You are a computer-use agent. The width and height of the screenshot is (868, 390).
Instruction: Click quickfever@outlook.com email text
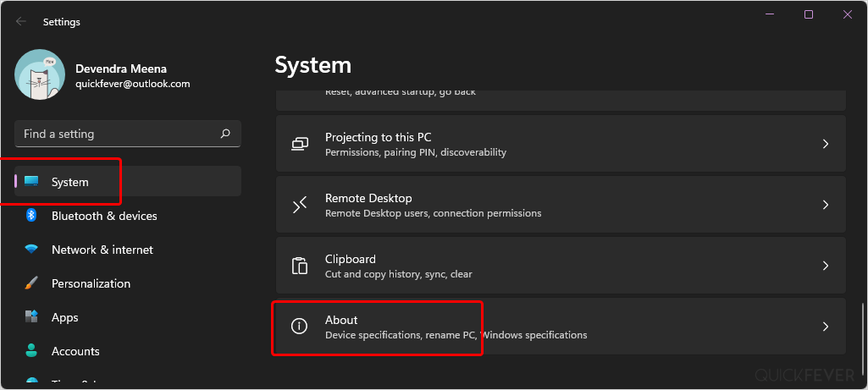[132, 84]
